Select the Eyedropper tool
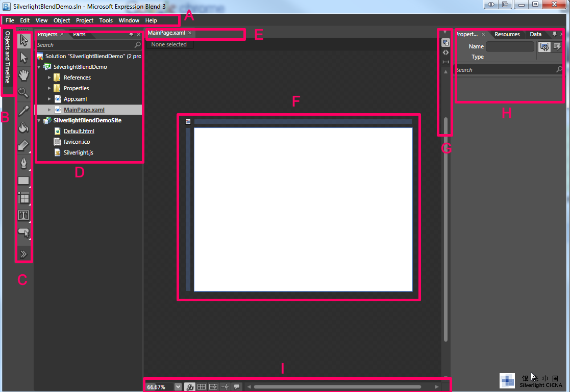This screenshot has height=392, width=570. [x=23, y=110]
